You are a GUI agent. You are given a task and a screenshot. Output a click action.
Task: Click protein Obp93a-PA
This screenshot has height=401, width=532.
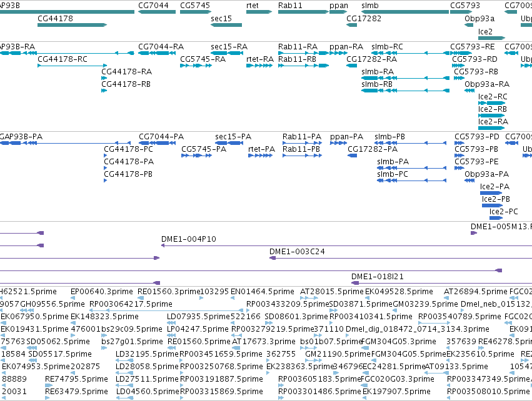486,174
